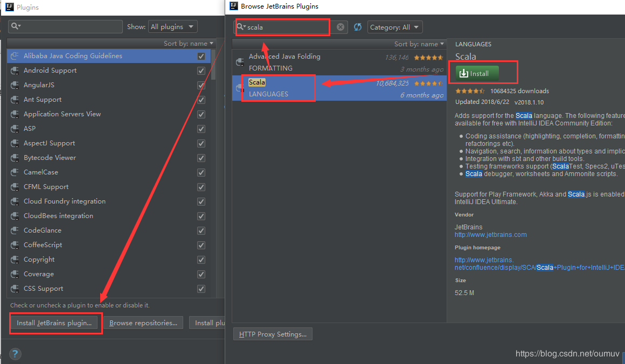The image size is (625, 364).
Task: Click the plugin icon beside Alibaba Java Coding Guidelines
Action: 15,56
